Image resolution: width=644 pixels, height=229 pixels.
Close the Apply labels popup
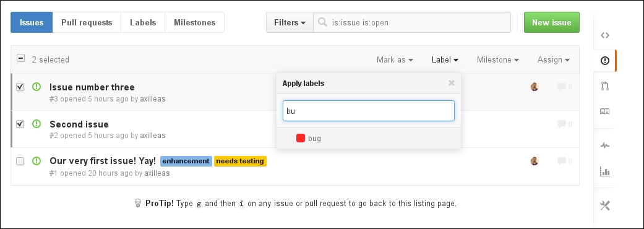coord(452,83)
